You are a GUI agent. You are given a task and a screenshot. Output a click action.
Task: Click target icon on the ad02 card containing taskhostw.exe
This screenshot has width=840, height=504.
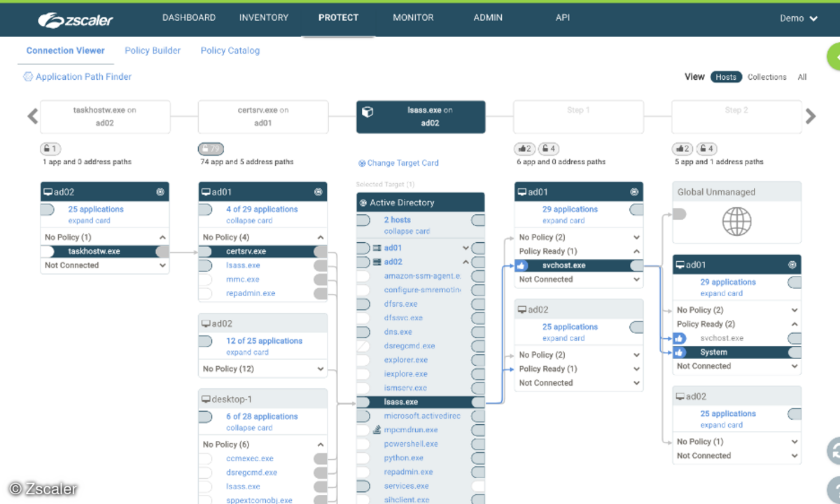point(160,192)
